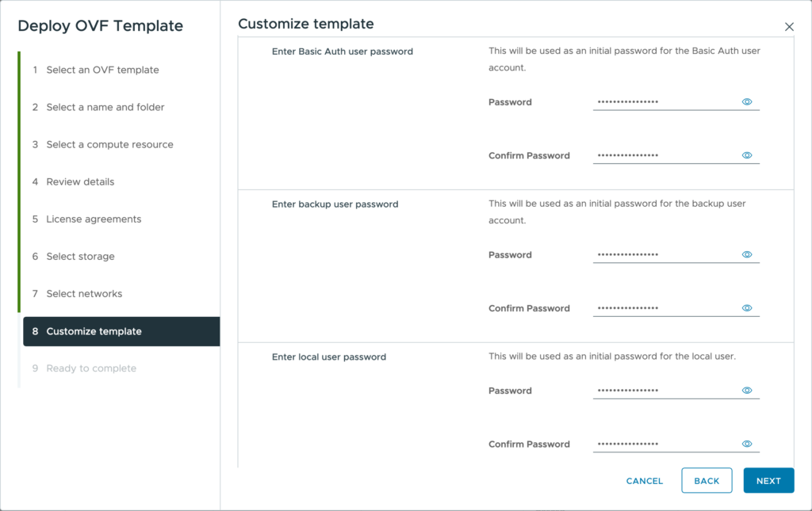812x511 pixels.
Task: Cancel the OVF template deployment
Action: [645, 481]
